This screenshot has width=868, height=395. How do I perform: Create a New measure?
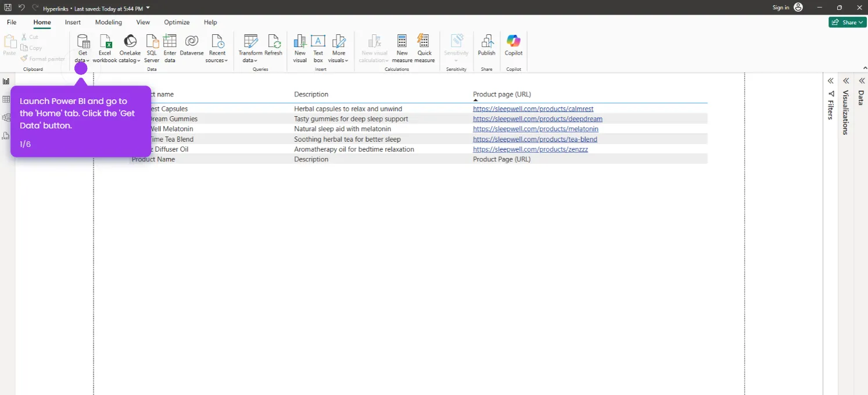[x=402, y=49]
